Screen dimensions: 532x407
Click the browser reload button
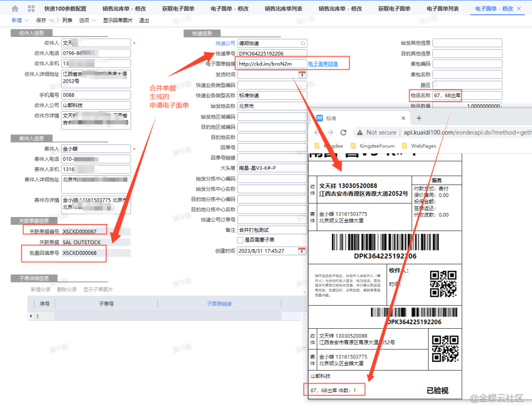click(x=343, y=132)
